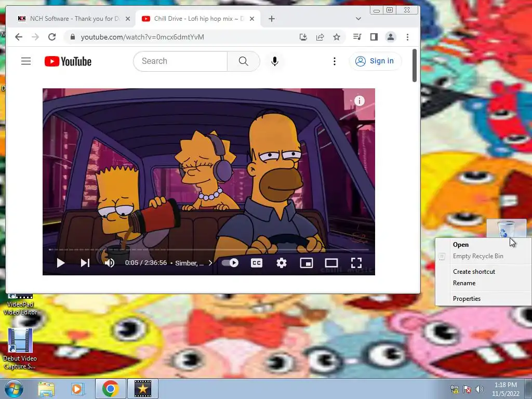Search with your voice microphone icon
The width and height of the screenshot is (532, 399).
(275, 61)
